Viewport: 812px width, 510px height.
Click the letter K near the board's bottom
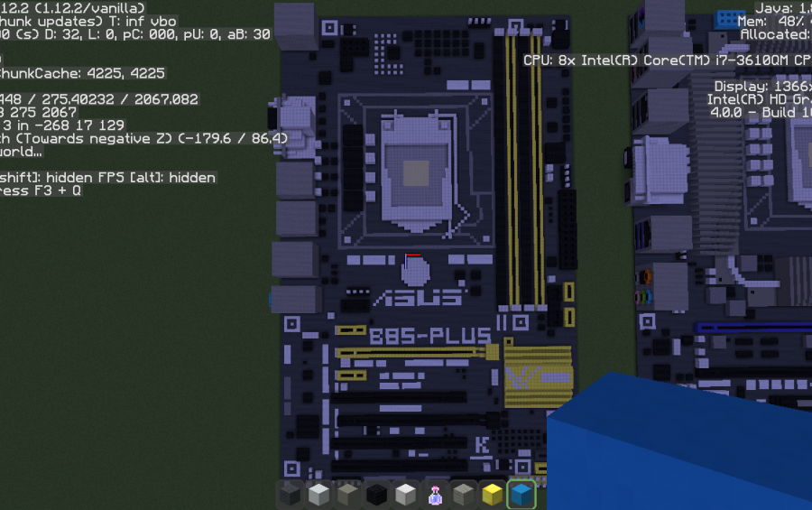pos(482,446)
